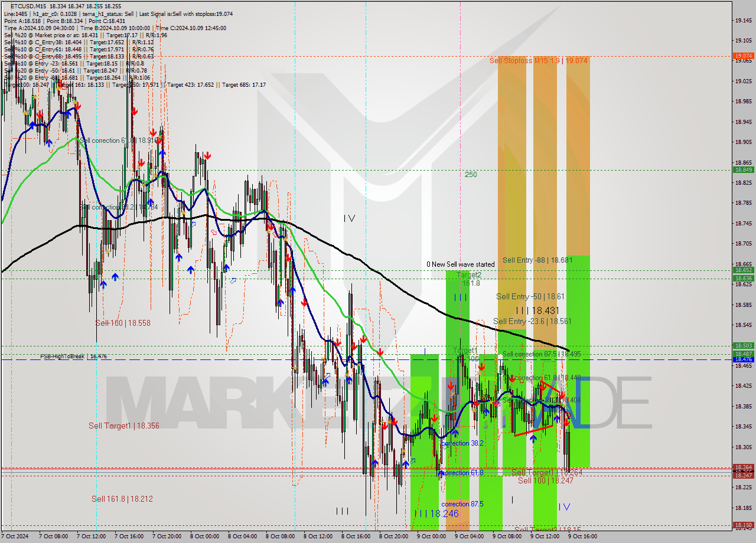Select the 'Sell Entry -50 | 18.61' label
Image resolution: width=756 pixels, height=543 pixels.
[530, 297]
